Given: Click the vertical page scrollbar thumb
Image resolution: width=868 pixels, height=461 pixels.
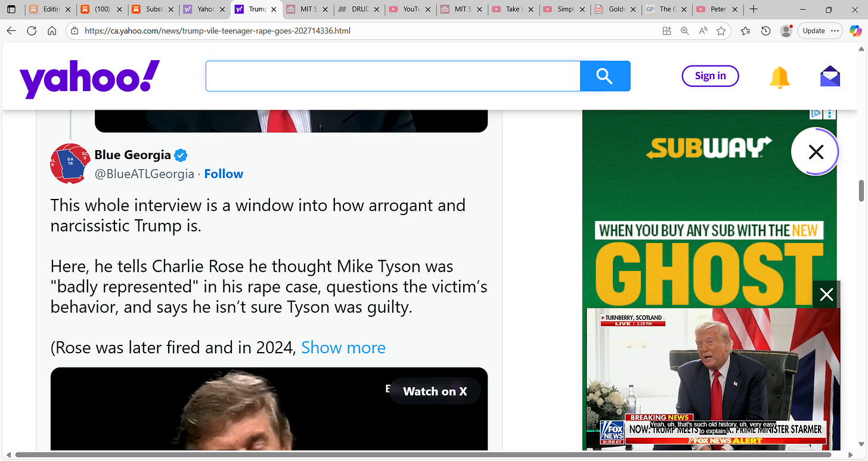Looking at the screenshot, I should 861,191.
